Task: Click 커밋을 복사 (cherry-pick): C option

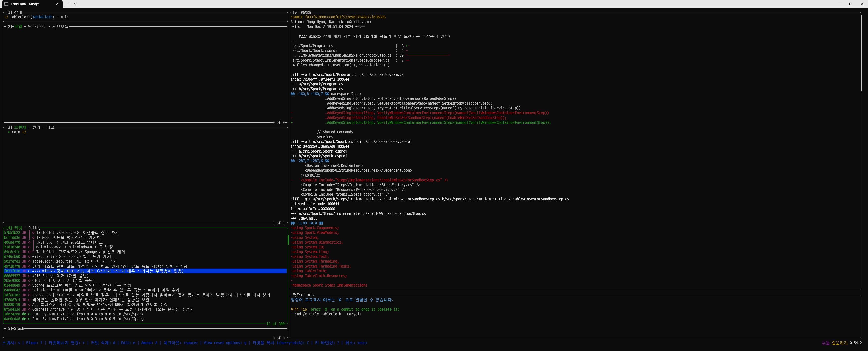Action: pyautogui.click(x=281, y=343)
